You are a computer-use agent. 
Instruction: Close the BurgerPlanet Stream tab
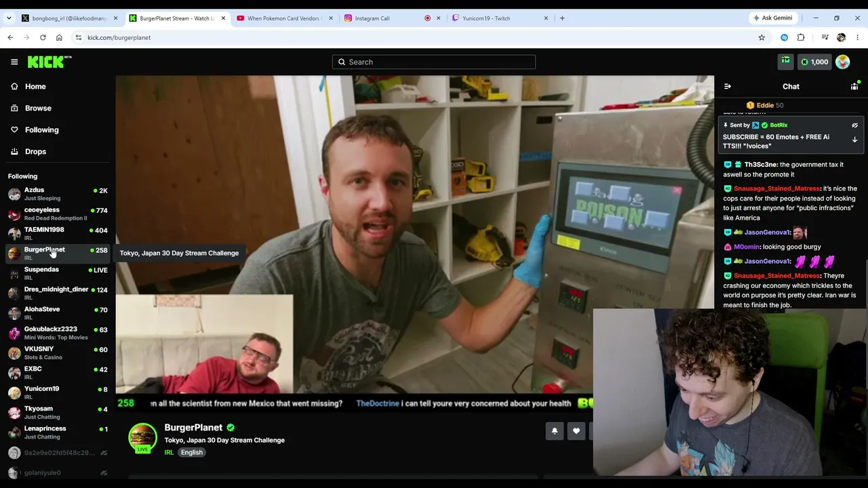click(223, 18)
